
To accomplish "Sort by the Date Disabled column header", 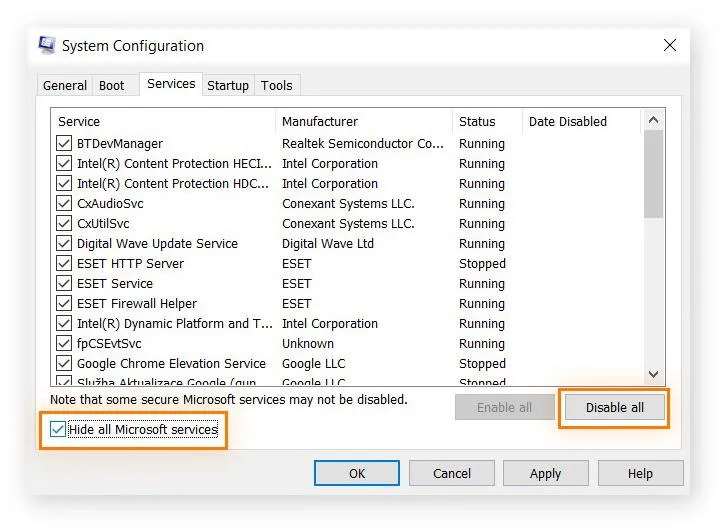I will [581, 122].
